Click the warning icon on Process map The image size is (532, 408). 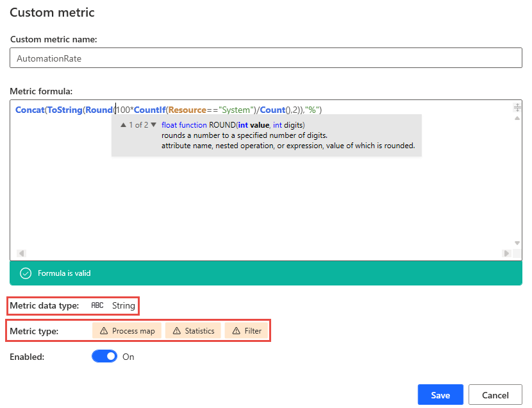[104, 330]
